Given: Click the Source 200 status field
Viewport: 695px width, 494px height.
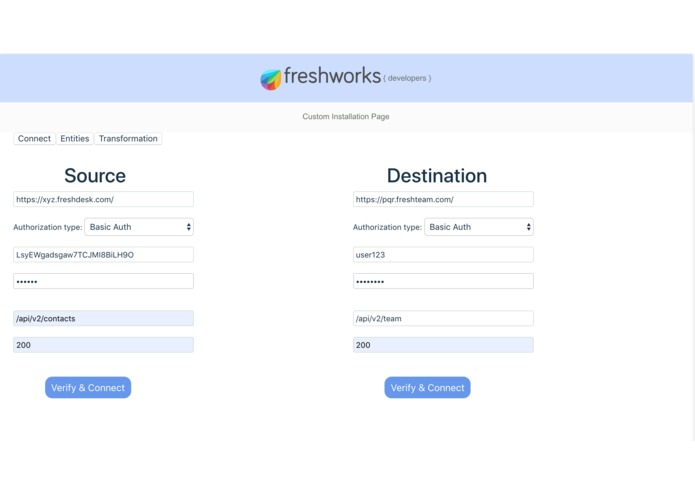Looking at the screenshot, I should pos(103,345).
